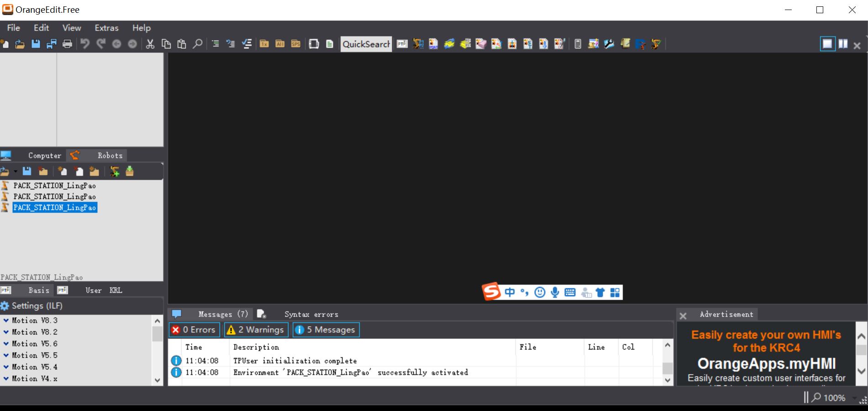Click into the QuickSearch field

coord(366,44)
